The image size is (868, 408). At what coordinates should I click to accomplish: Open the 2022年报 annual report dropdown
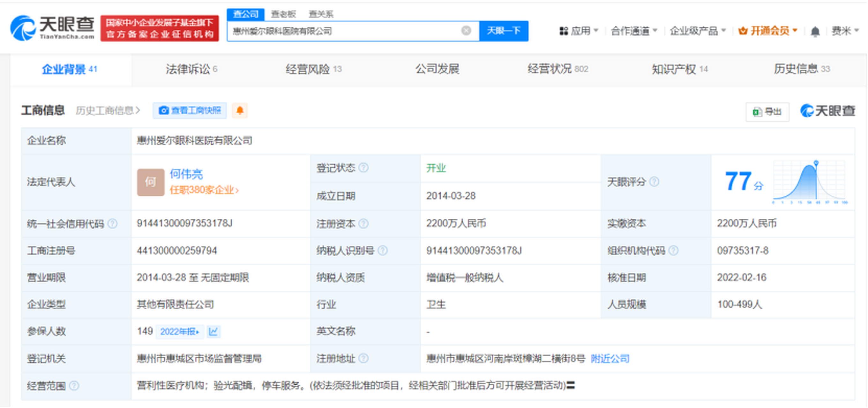click(180, 331)
